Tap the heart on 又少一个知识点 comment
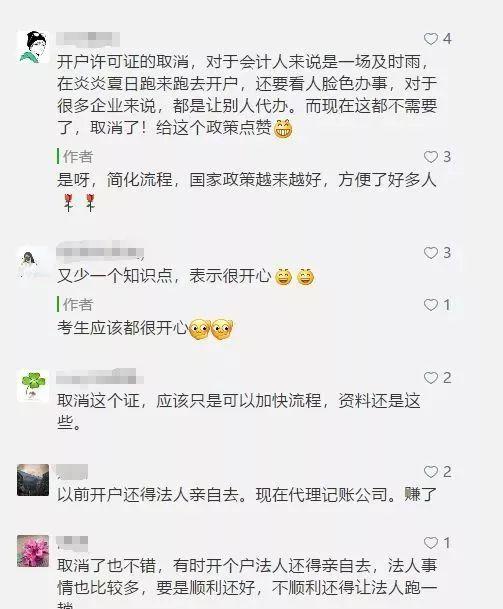Screen dimensions: 503x609 (x=431, y=253)
